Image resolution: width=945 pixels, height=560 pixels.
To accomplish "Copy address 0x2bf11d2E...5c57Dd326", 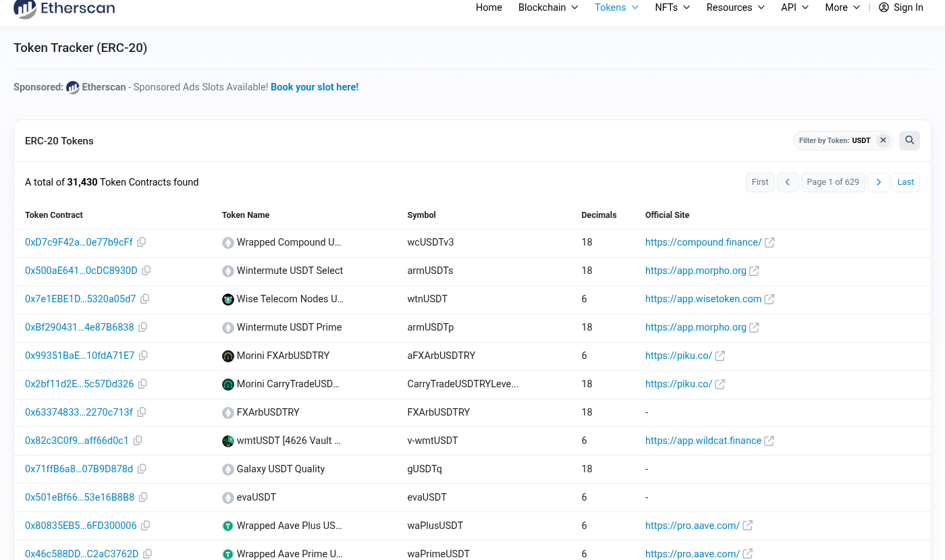I will (x=143, y=384).
